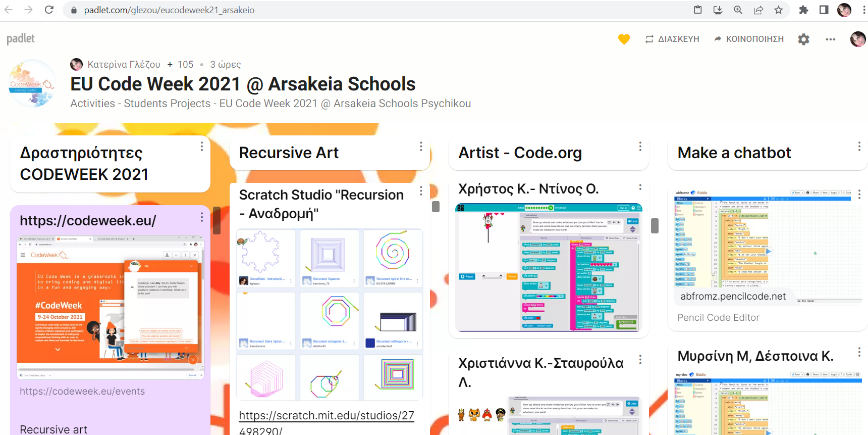Open the Μυρσίνη Μ, Δέσποινα Κ. chatbot preview
The image size is (868, 435).
pos(767,403)
